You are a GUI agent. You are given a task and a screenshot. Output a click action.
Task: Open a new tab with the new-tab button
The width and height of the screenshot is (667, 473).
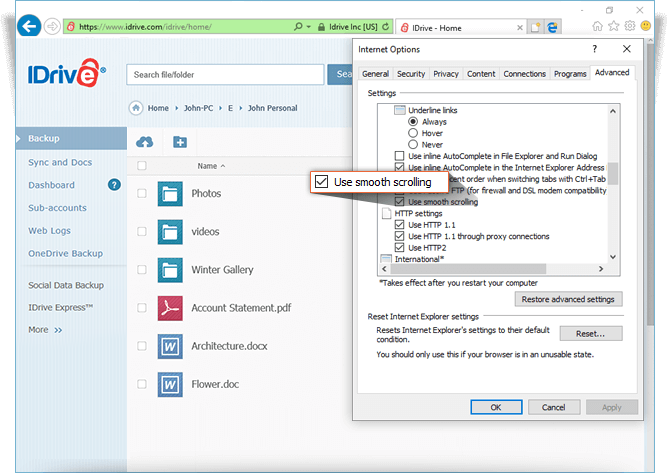(x=535, y=28)
